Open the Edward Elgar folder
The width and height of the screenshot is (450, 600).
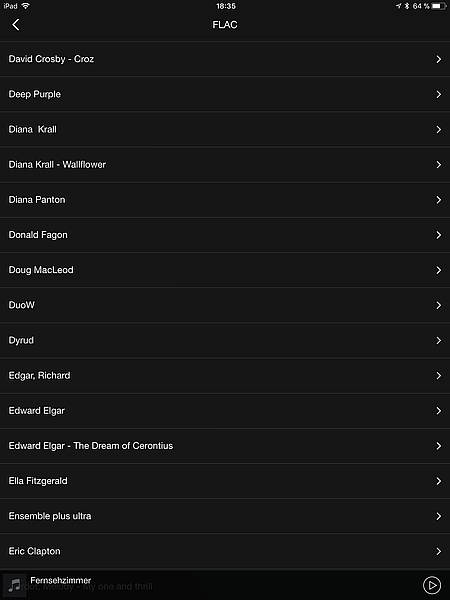(x=225, y=411)
